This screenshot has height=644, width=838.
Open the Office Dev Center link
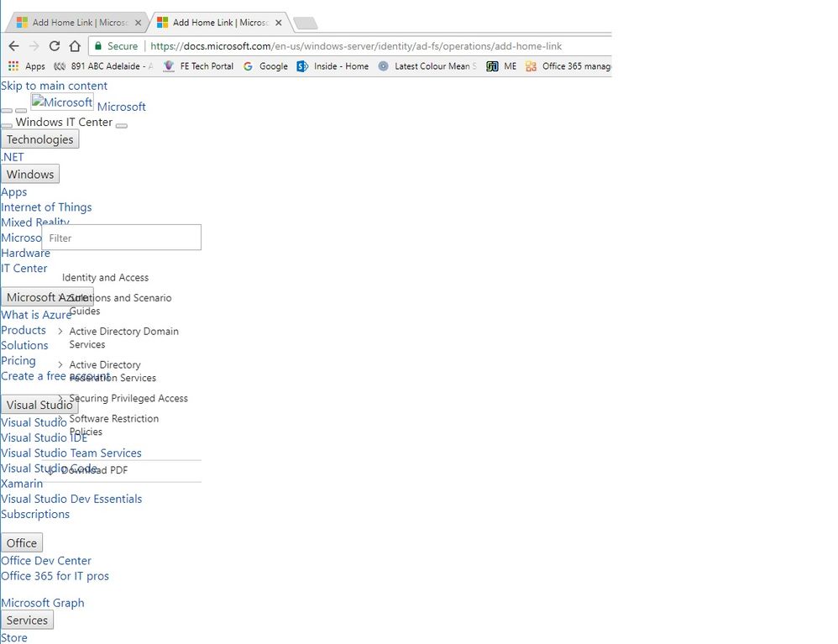point(46,561)
